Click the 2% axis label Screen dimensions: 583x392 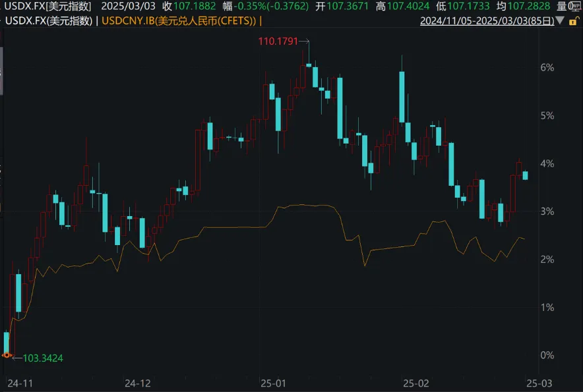click(x=547, y=260)
